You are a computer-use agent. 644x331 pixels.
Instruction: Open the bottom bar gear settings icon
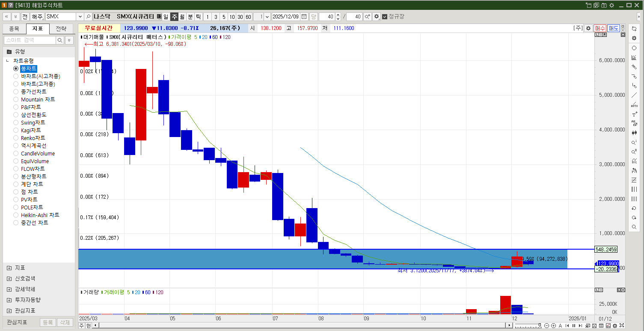[x=615, y=325]
